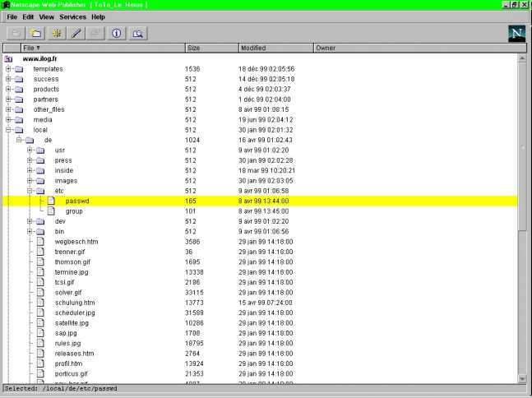The height and width of the screenshot is (398, 532).
Task: Expand the bin folder node
Action: point(30,231)
